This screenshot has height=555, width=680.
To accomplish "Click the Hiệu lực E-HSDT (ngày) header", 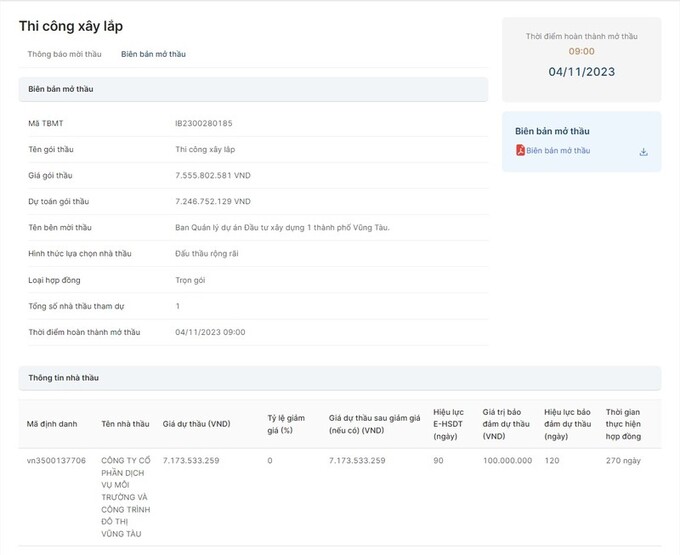I will (448, 424).
